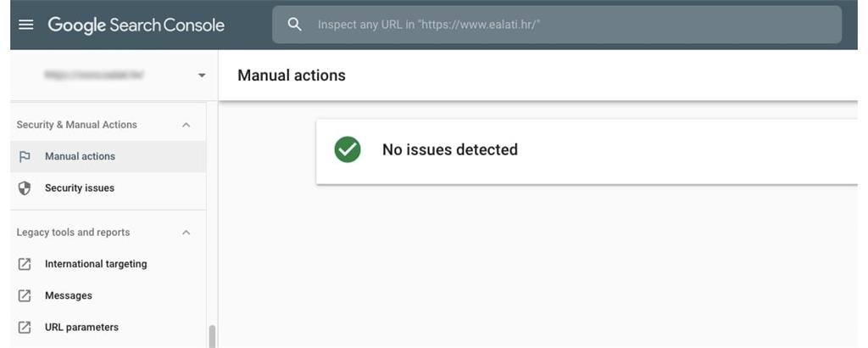Click the Manual actions flag icon

(25, 157)
